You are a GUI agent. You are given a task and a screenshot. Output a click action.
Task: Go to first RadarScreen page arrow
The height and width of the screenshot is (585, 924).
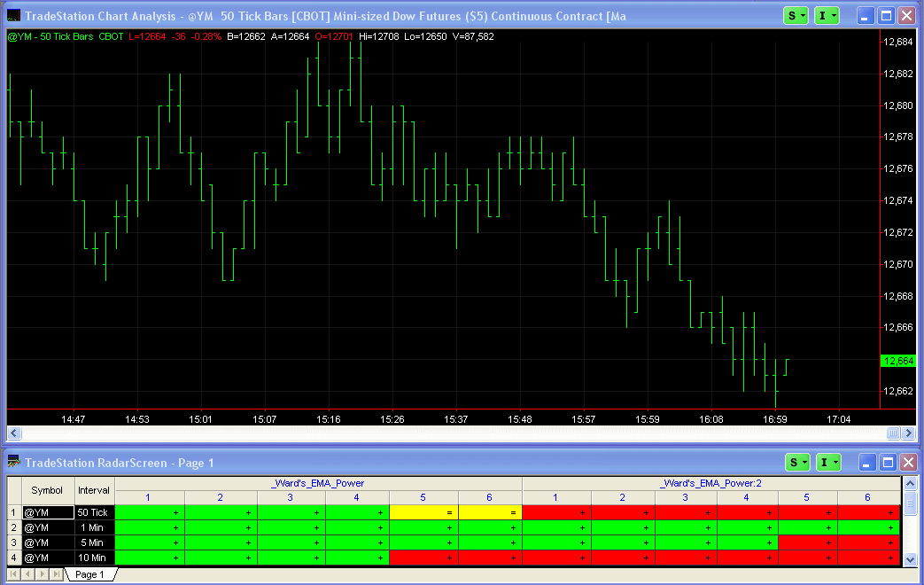coord(15,574)
